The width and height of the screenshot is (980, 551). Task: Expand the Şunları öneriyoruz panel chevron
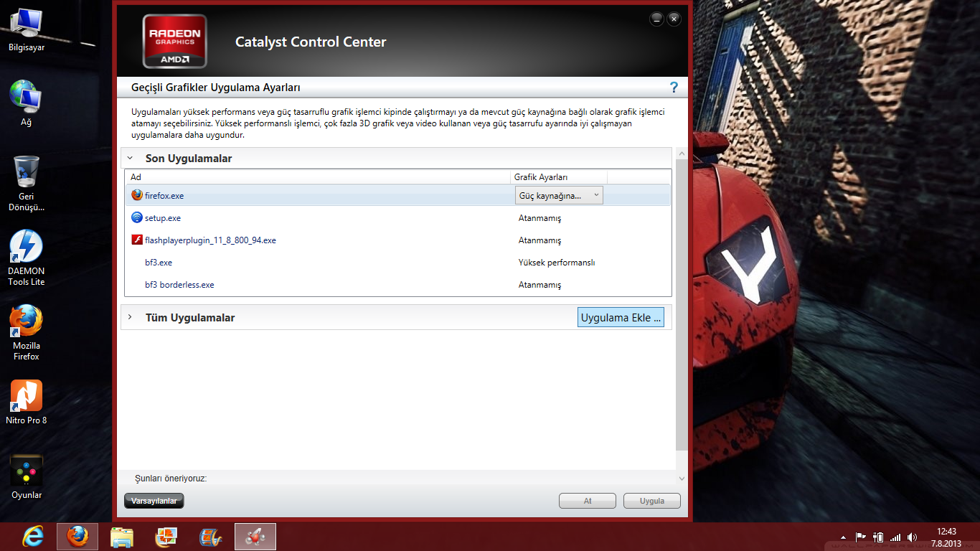pyautogui.click(x=681, y=478)
